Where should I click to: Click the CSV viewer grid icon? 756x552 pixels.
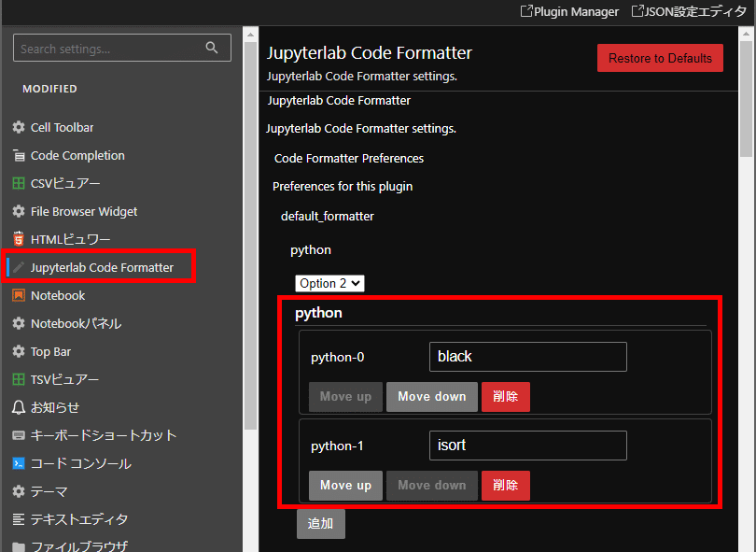click(x=19, y=183)
